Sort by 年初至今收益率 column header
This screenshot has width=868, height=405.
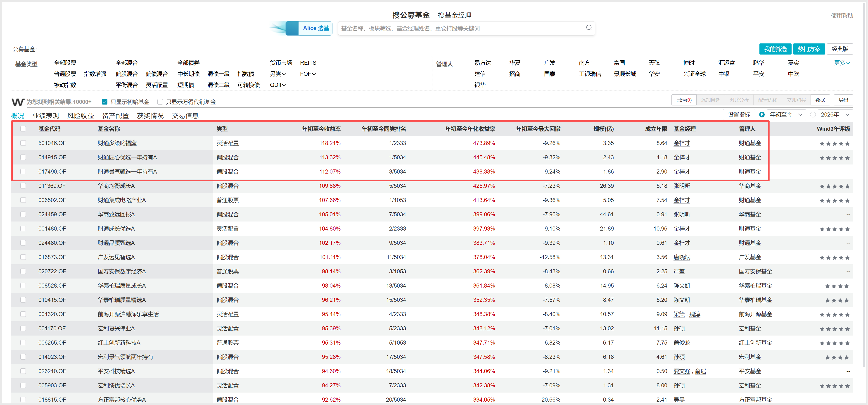pyautogui.click(x=321, y=129)
